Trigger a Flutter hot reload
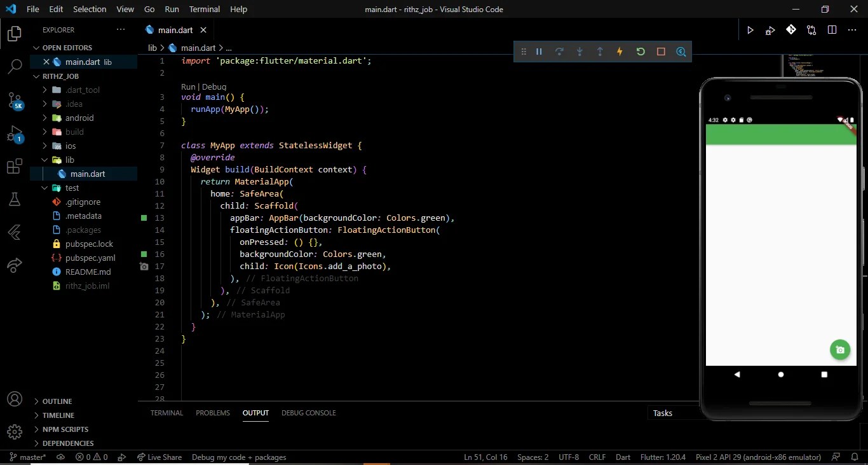Image resolution: width=868 pixels, height=465 pixels. point(620,52)
